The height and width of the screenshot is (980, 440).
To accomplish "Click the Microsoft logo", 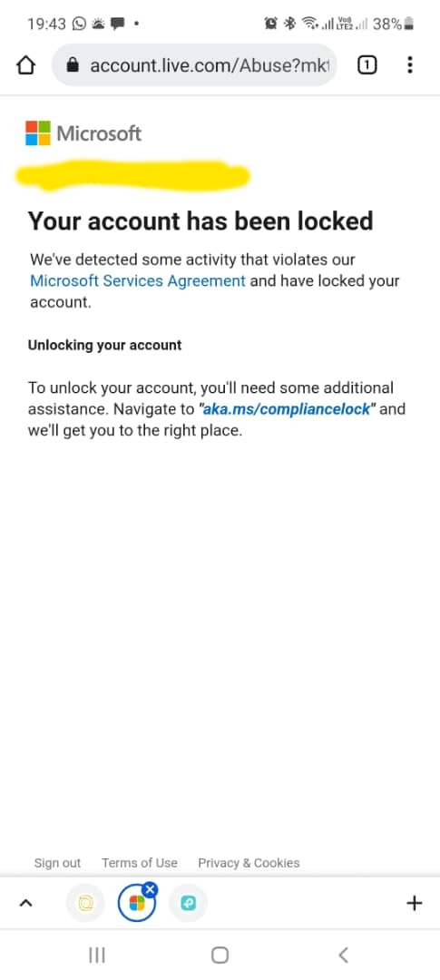I will [83, 133].
